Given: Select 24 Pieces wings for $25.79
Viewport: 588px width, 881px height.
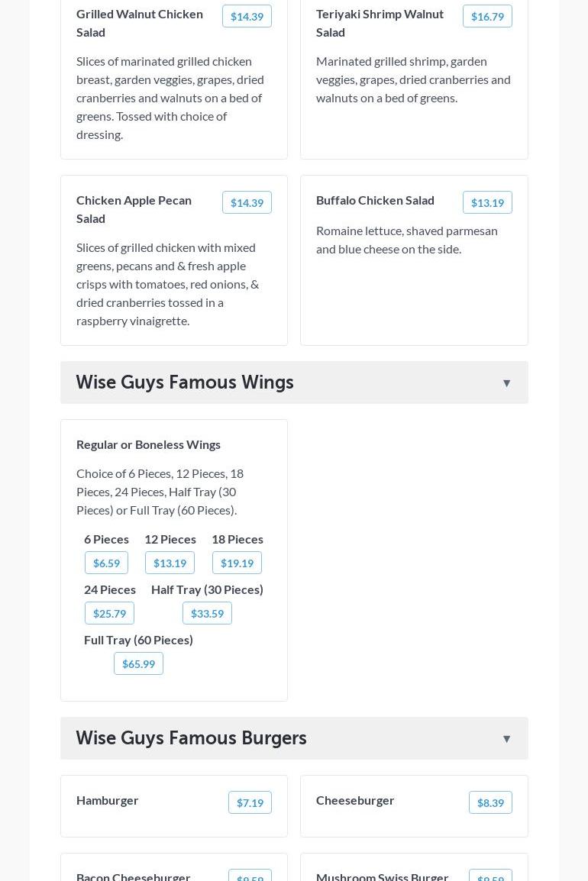Looking at the screenshot, I should coord(109,613).
